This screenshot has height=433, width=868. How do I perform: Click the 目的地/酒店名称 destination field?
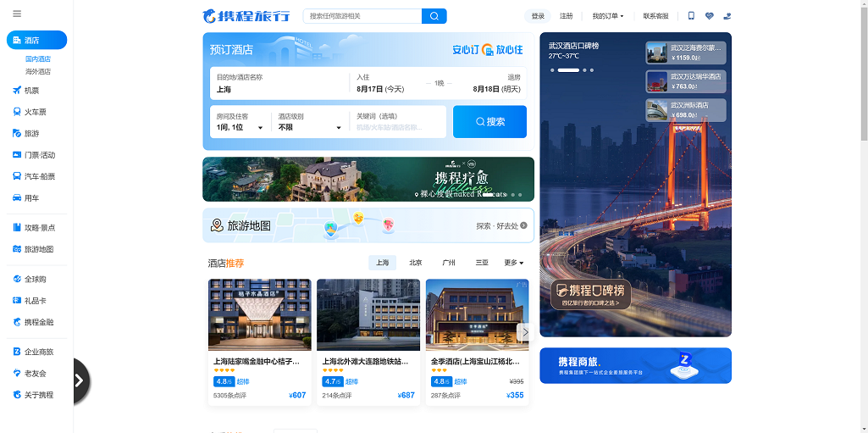click(x=279, y=83)
